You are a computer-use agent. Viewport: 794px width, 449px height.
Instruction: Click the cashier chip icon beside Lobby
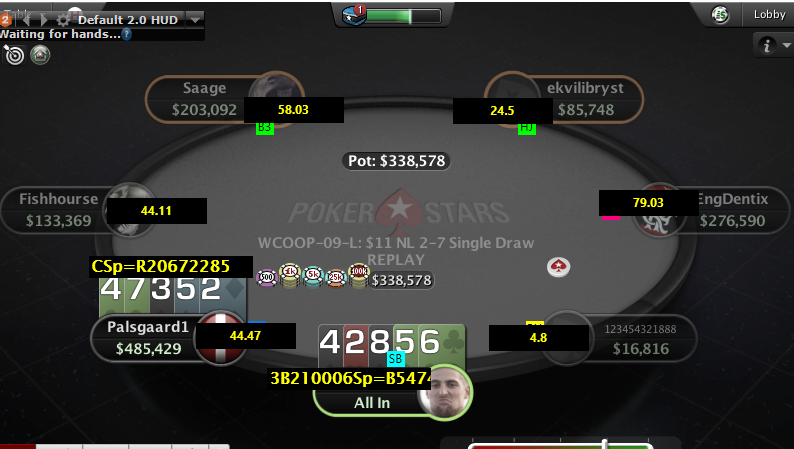720,15
